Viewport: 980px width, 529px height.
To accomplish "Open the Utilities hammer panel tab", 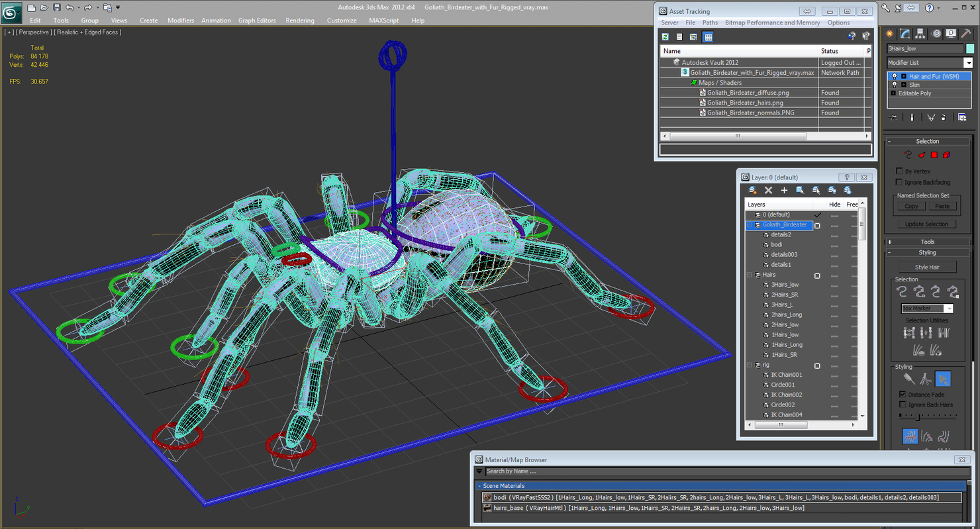I will [x=965, y=34].
